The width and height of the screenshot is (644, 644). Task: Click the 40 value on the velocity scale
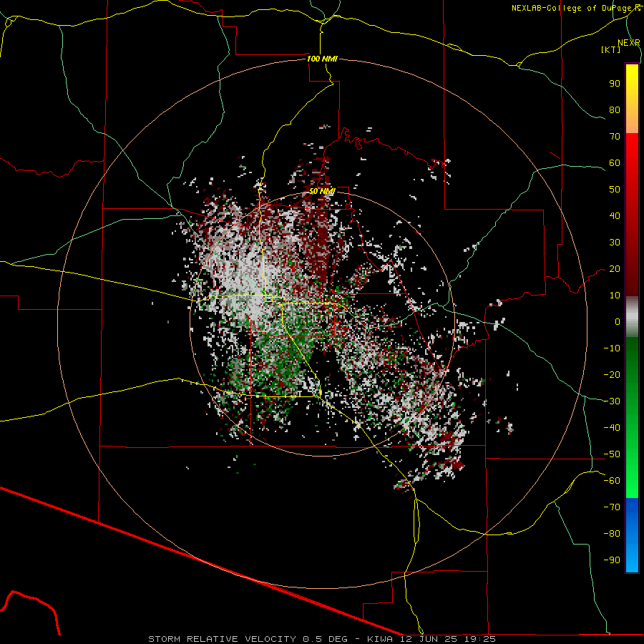pos(615,216)
